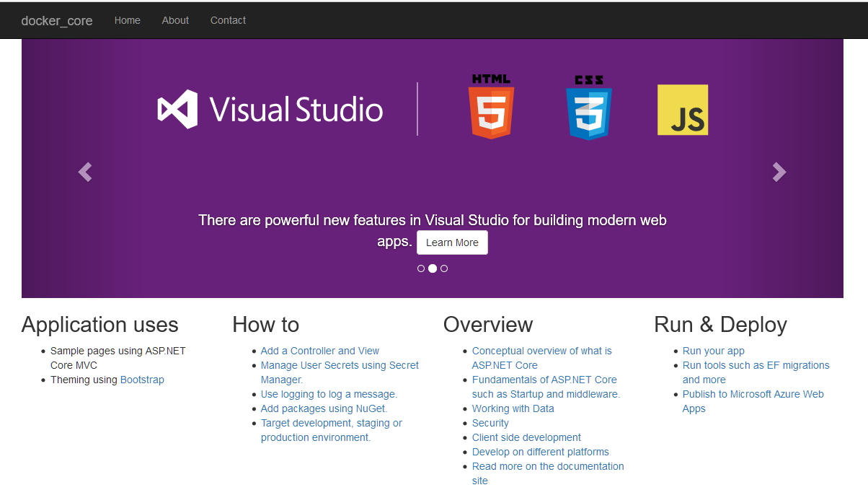The width and height of the screenshot is (868, 490).
Task: Click the 'How to' heading
Action: click(265, 325)
